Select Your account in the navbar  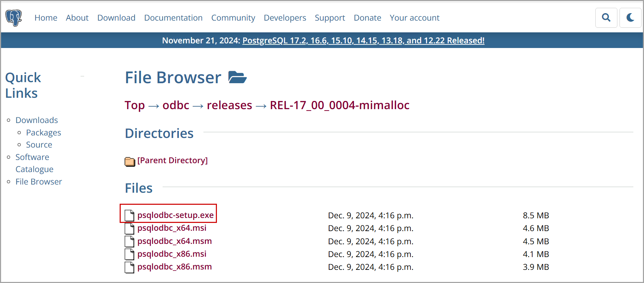(x=414, y=18)
